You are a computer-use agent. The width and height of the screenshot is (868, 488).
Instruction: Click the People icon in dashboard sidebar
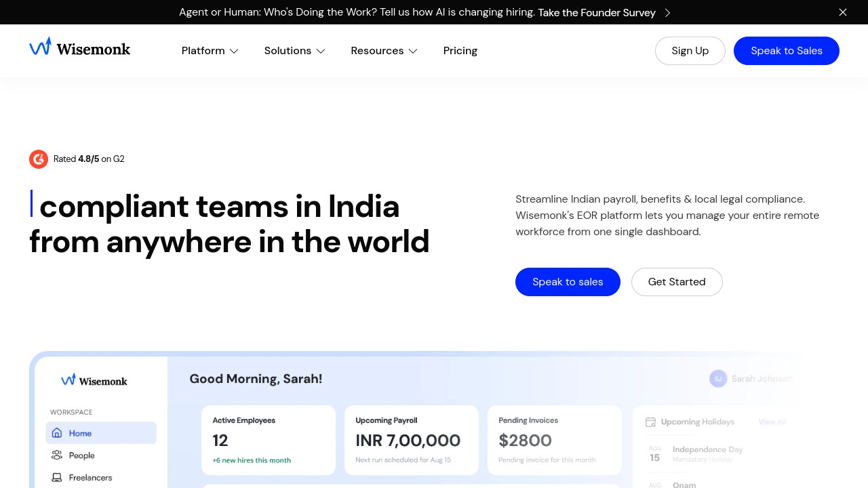pyautogui.click(x=57, y=455)
